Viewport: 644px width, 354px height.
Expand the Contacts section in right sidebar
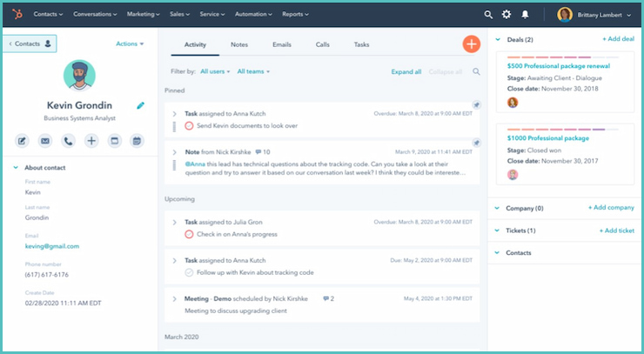[x=497, y=252]
